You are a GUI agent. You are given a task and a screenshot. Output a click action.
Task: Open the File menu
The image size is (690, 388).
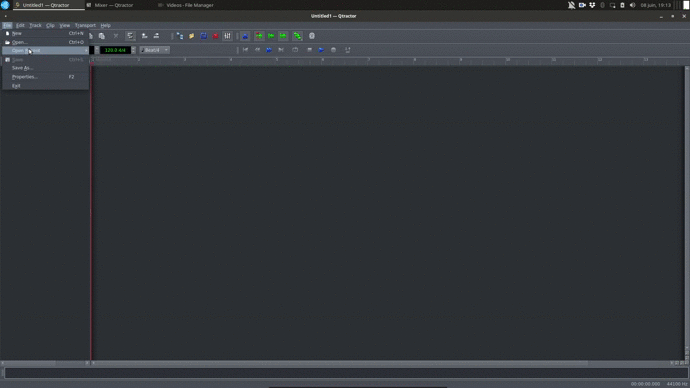coord(7,26)
